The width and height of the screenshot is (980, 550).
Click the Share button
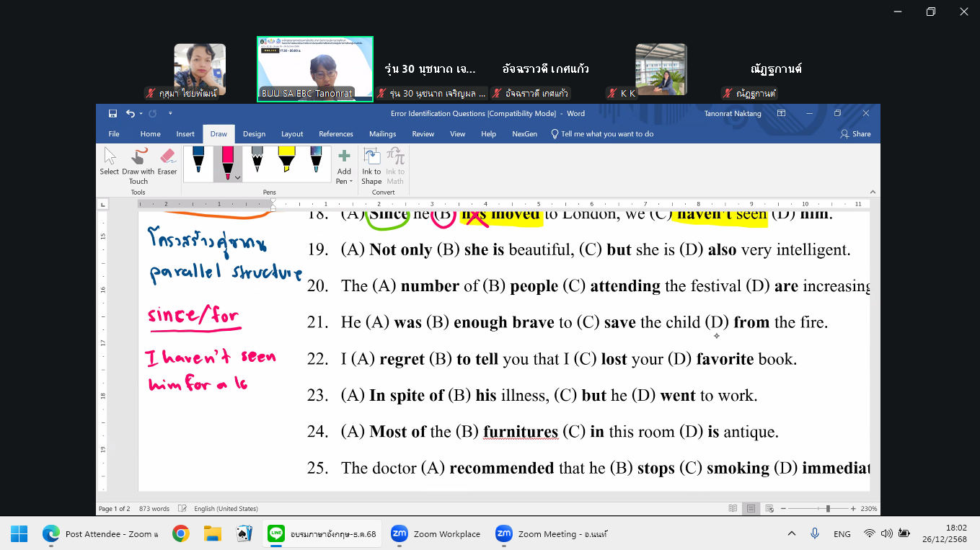coord(855,134)
